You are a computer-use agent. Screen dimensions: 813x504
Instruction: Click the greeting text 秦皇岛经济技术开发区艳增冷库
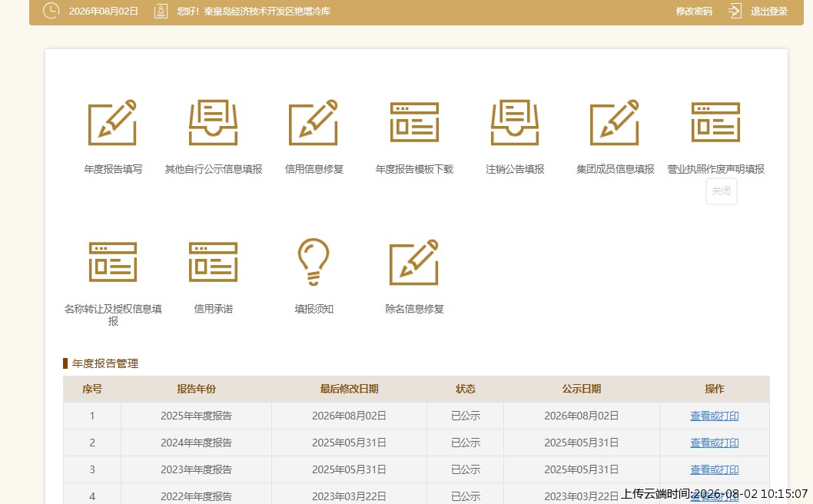[x=267, y=12]
